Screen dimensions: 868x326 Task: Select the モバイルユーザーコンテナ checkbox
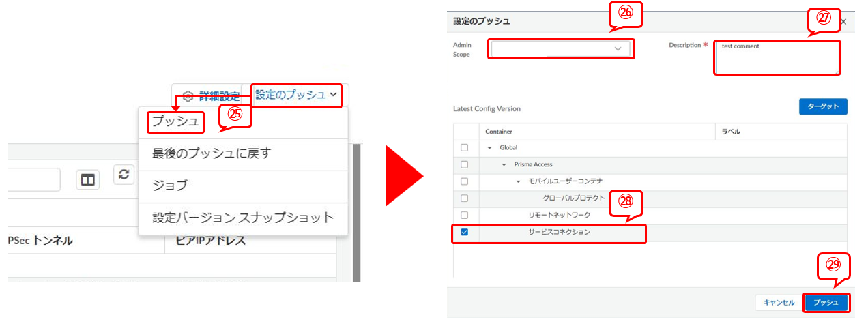[465, 181]
